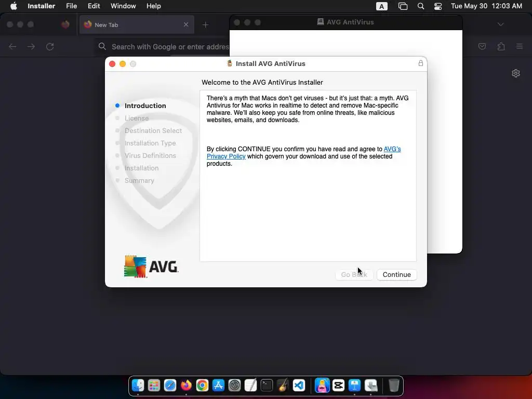Screen dimensions: 532x399
Task: Expand the Firefox list-all-tabs chevron
Action: coord(500,24)
